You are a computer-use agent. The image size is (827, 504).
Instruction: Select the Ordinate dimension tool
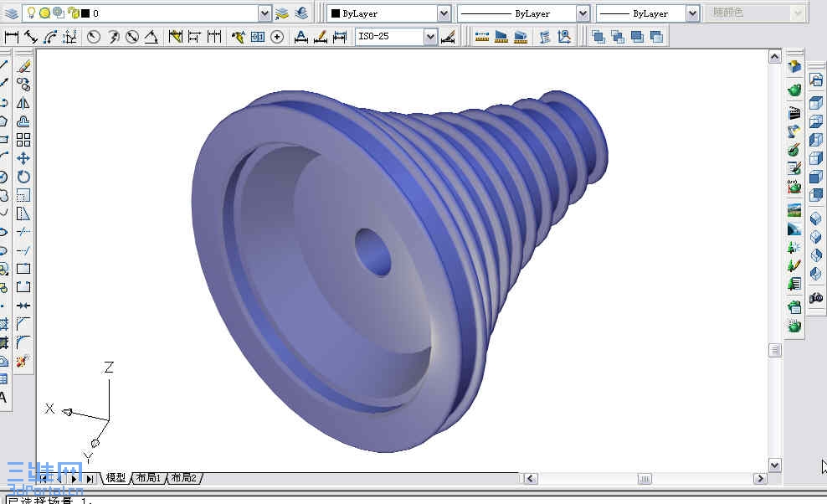coord(70,36)
